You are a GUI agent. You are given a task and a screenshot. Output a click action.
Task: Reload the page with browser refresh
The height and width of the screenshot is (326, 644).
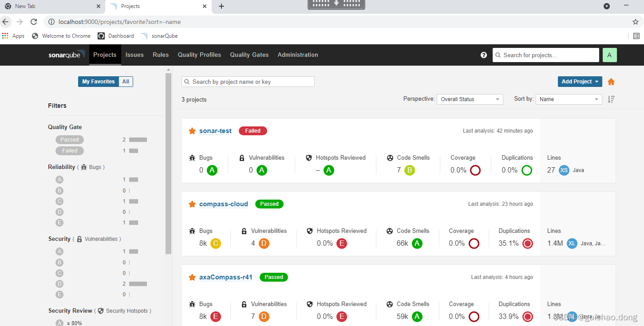(34, 21)
